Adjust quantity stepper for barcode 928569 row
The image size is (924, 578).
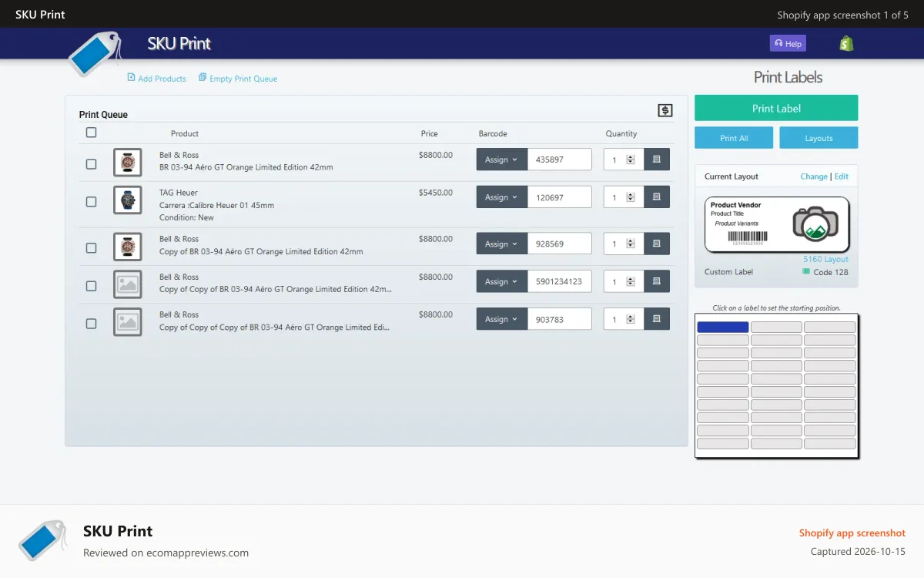click(631, 244)
